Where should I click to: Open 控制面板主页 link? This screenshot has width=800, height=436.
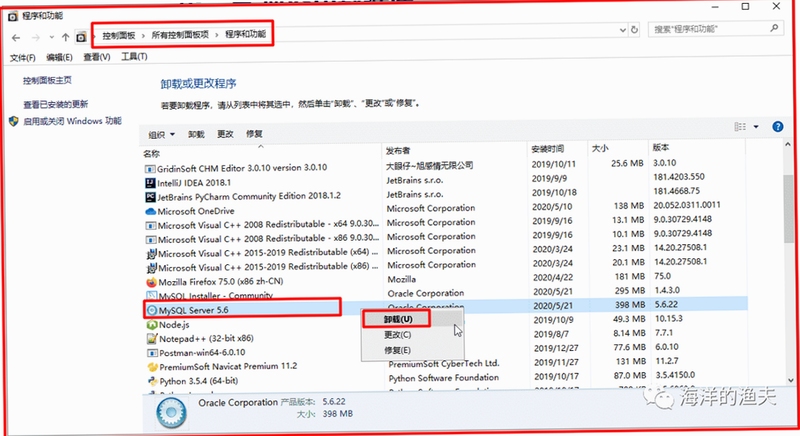47,80
